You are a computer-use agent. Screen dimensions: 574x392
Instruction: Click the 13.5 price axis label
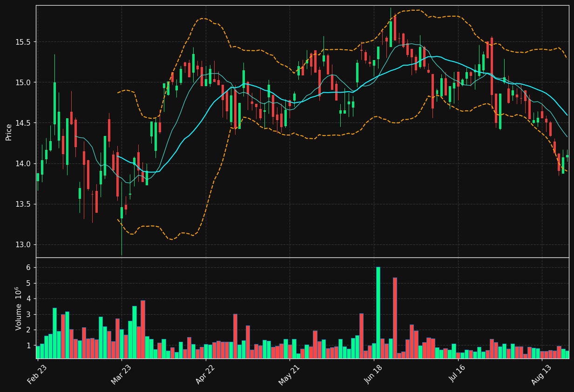(x=23, y=204)
